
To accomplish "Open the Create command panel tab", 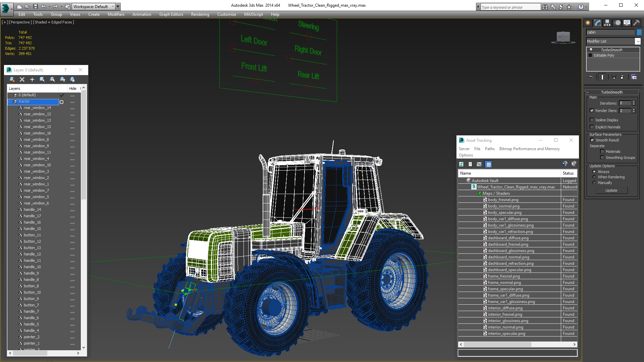I will click(x=588, y=23).
